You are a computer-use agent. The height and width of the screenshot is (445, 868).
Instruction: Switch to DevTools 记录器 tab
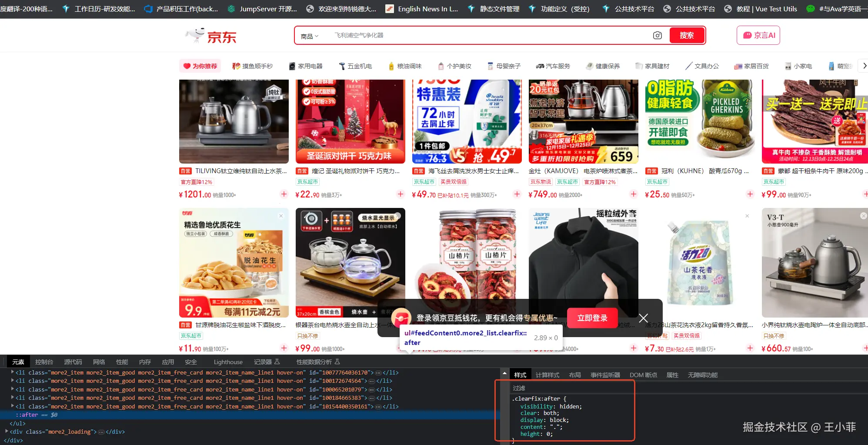[267, 362]
